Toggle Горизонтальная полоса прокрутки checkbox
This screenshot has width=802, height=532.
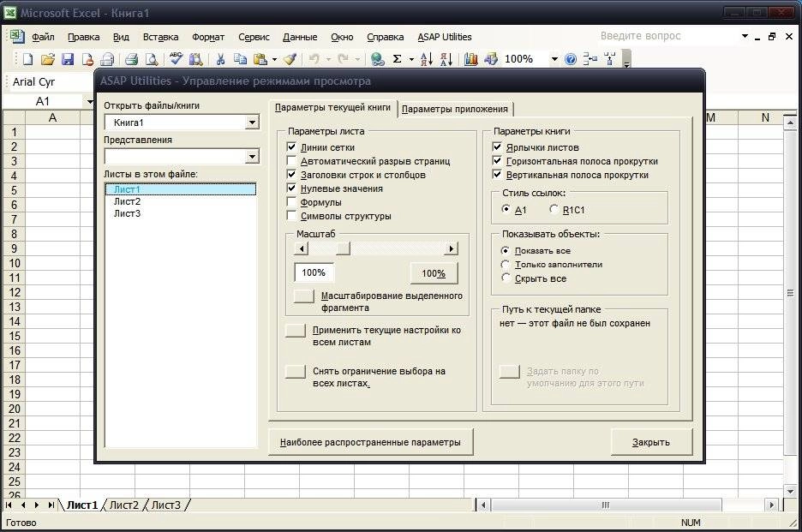(x=497, y=160)
